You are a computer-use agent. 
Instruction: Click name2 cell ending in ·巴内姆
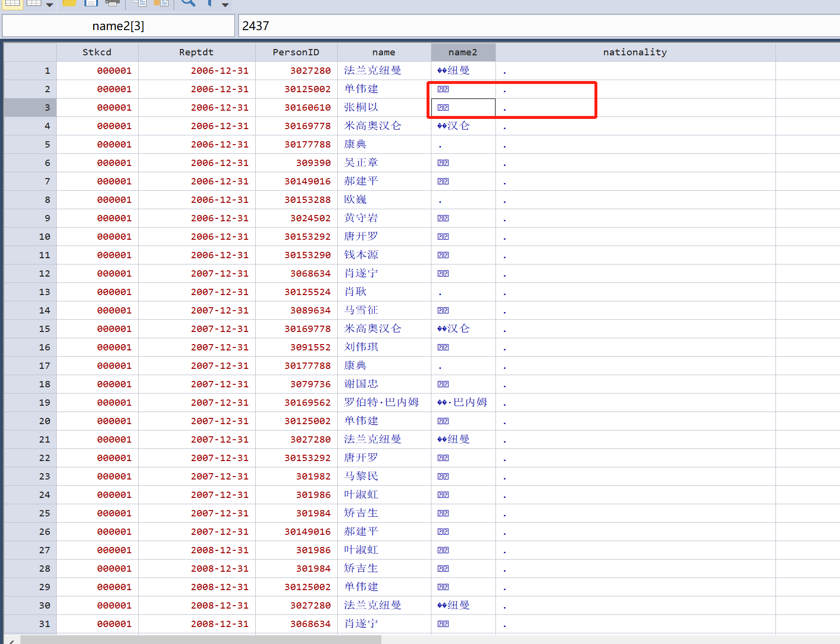463,403
